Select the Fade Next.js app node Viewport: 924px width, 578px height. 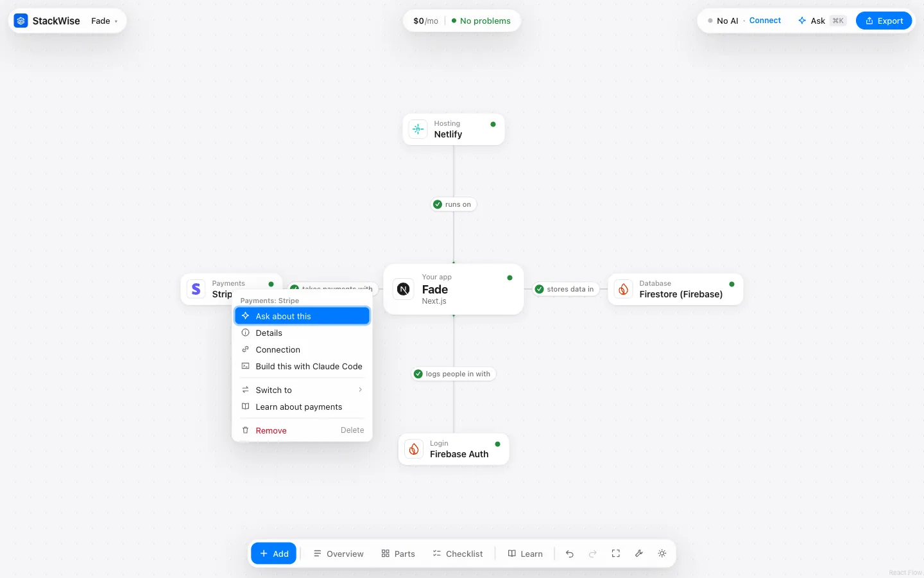454,289
